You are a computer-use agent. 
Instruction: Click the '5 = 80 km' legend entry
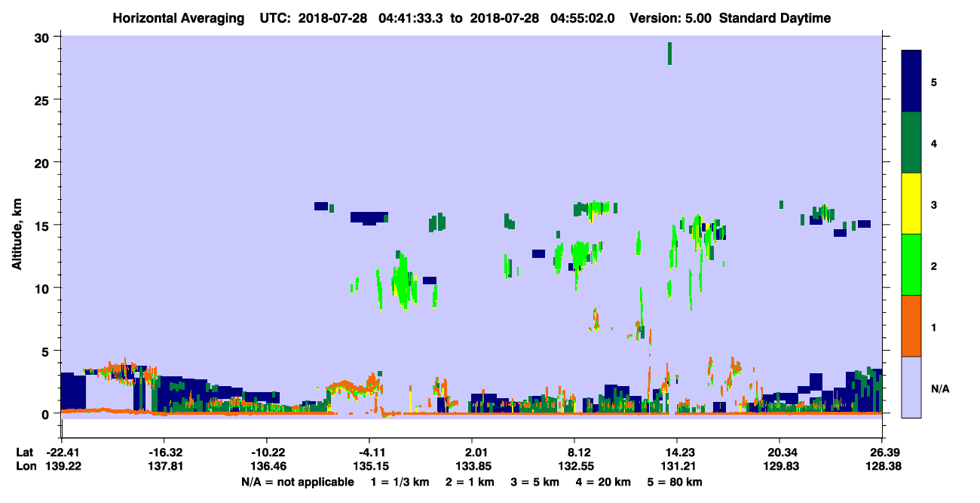click(675, 481)
